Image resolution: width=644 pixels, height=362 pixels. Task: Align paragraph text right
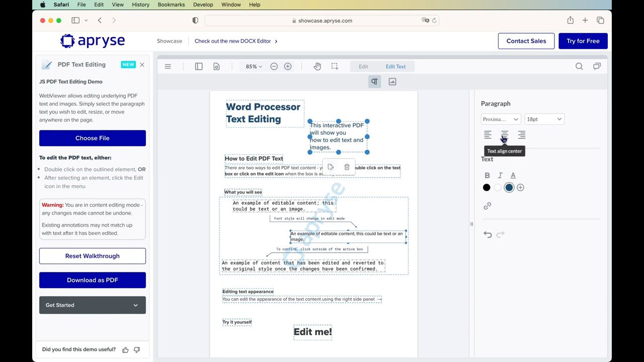(x=522, y=135)
